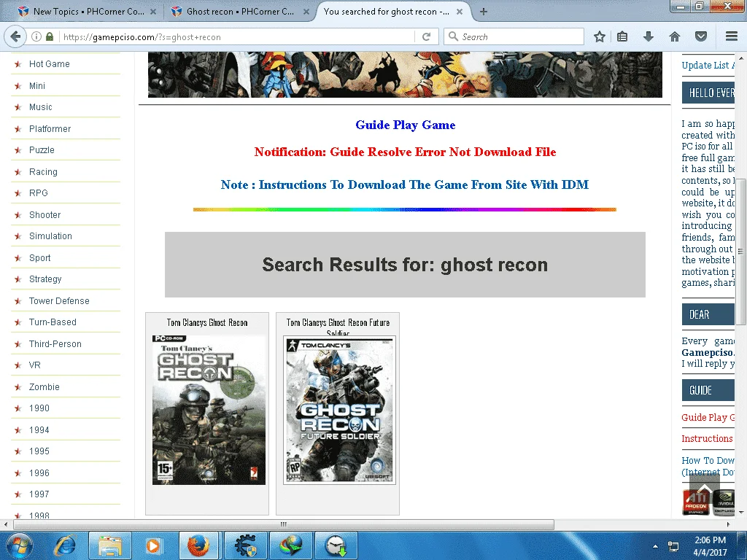Reload the page with the refresh icon
747x560 pixels.
(x=426, y=36)
